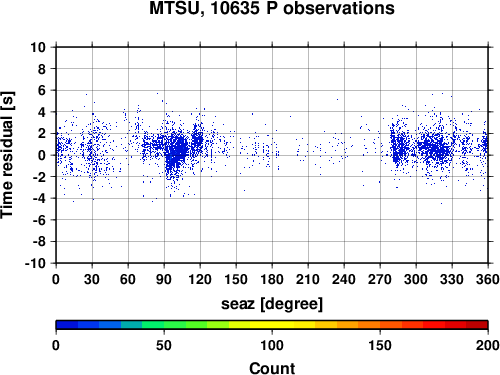Click the Count colorbar label
This screenshot has width=500, height=375.
(272, 368)
